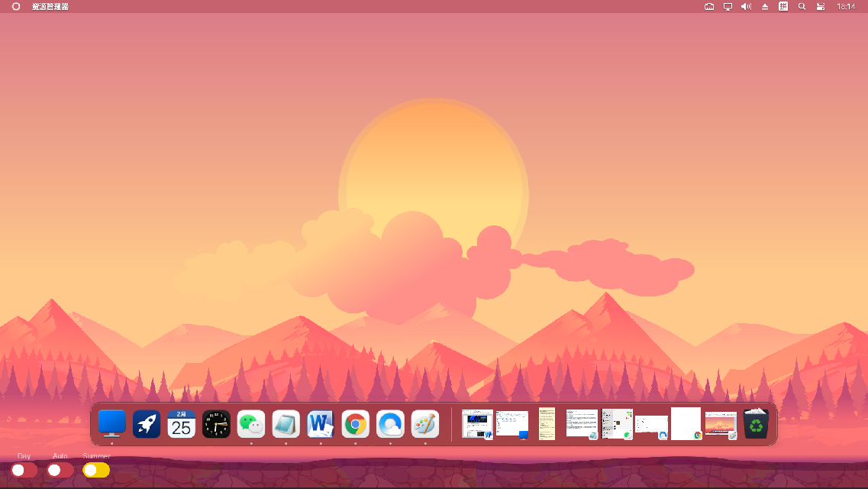Viewport: 868px width, 489px height.
Task: Open the circle system menu at top-left
Action: coord(16,6)
